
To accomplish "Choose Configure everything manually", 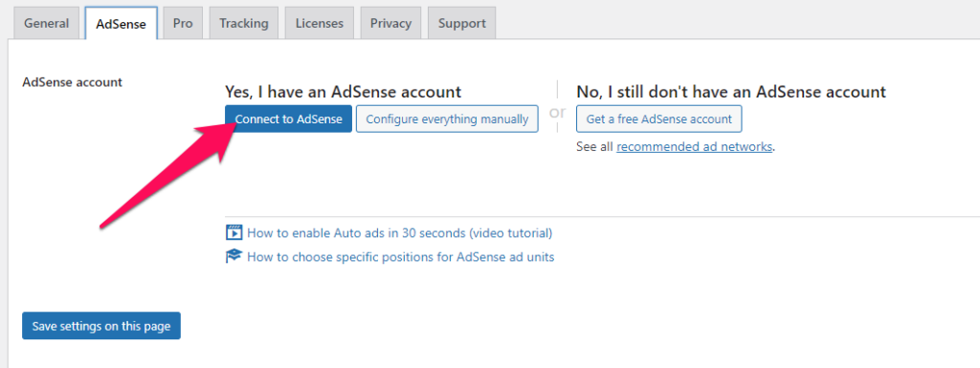I will click(447, 119).
